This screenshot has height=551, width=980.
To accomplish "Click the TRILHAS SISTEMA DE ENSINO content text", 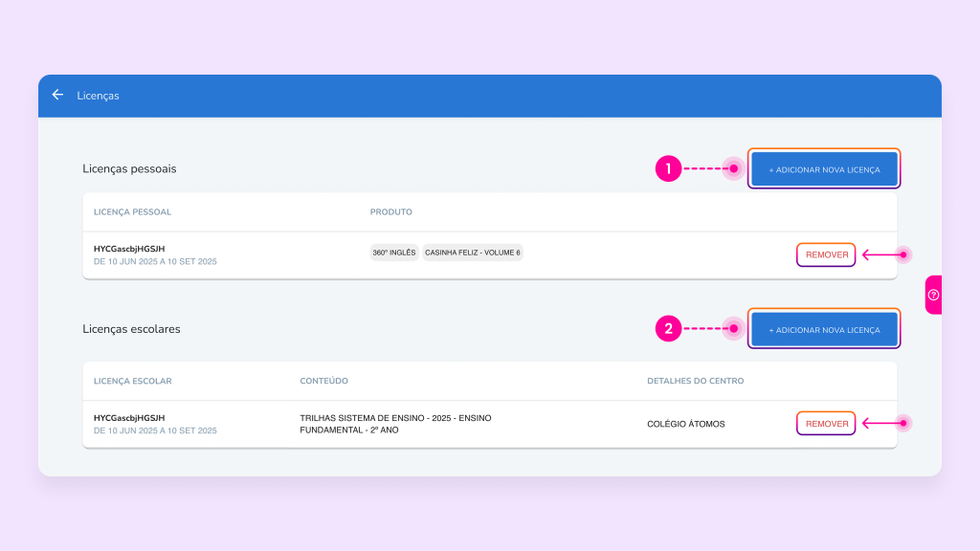I will pos(395,424).
